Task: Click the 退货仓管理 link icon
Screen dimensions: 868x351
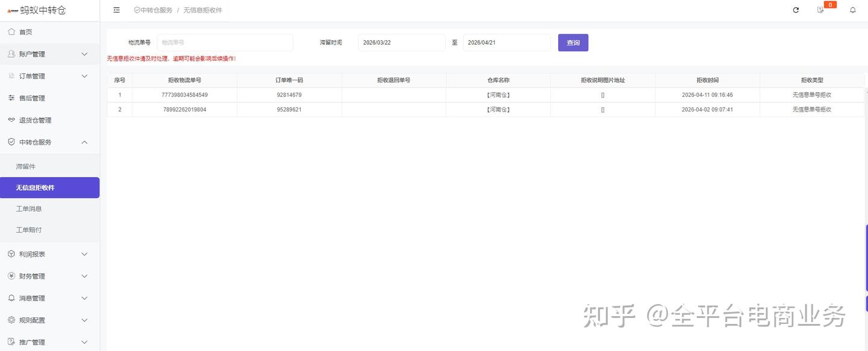Action: (x=11, y=120)
